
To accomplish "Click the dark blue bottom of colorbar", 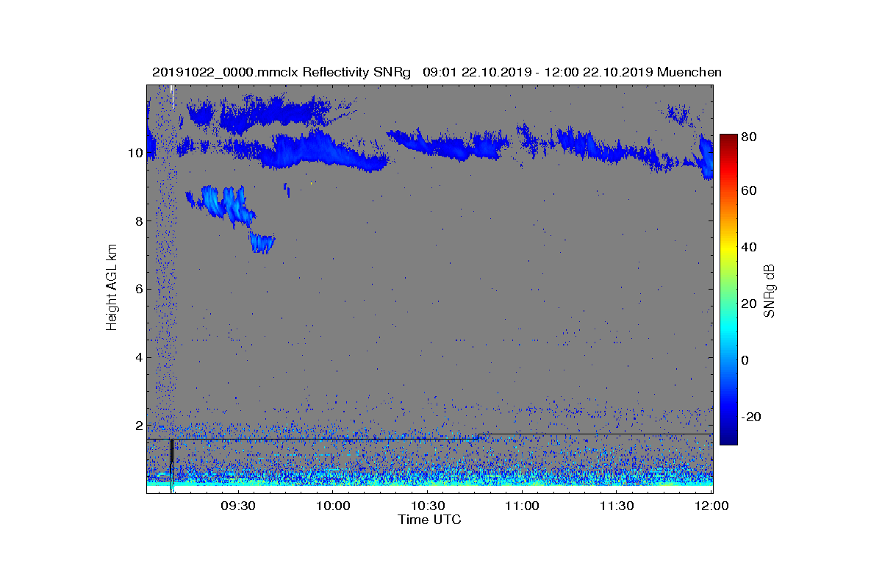I will (728, 438).
